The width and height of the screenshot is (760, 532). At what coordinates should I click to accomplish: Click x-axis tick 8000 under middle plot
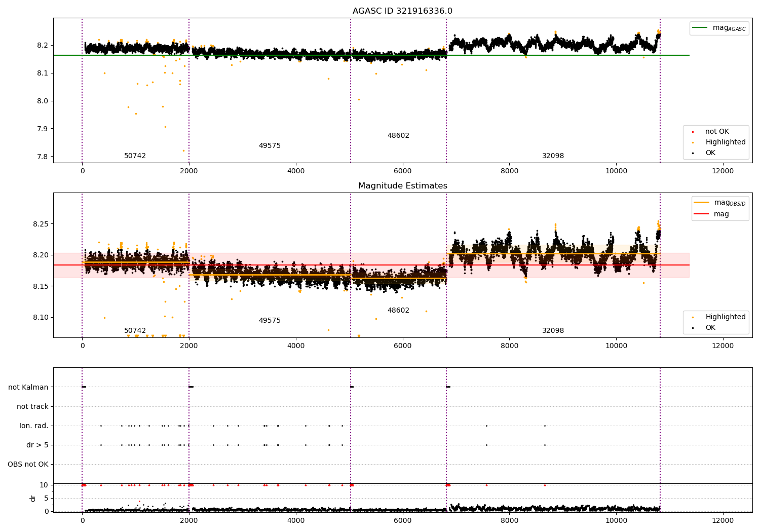tap(509, 346)
